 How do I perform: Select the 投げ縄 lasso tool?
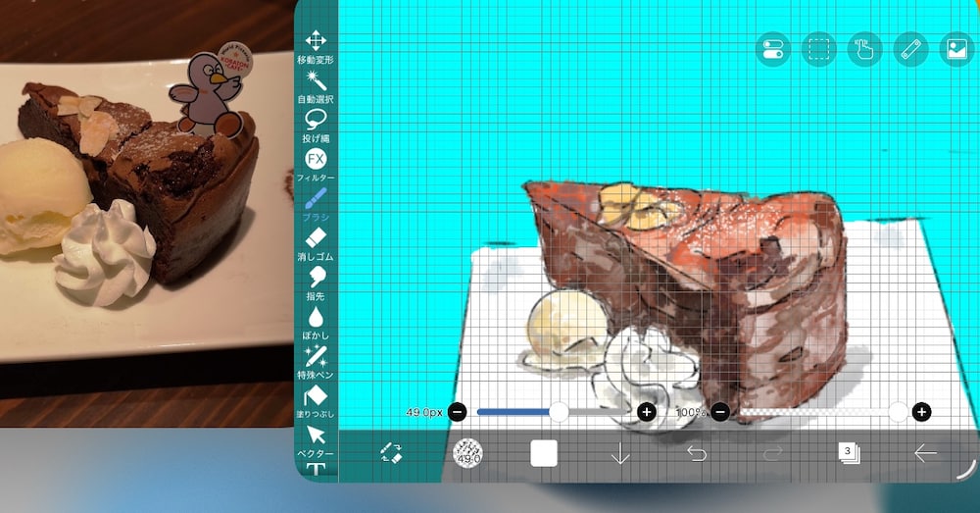pos(316,127)
